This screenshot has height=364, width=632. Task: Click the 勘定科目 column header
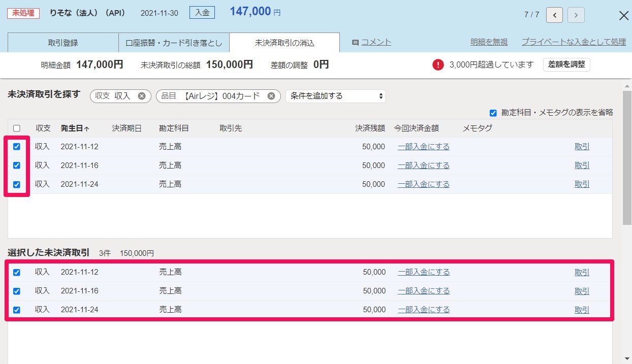point(174,128)
